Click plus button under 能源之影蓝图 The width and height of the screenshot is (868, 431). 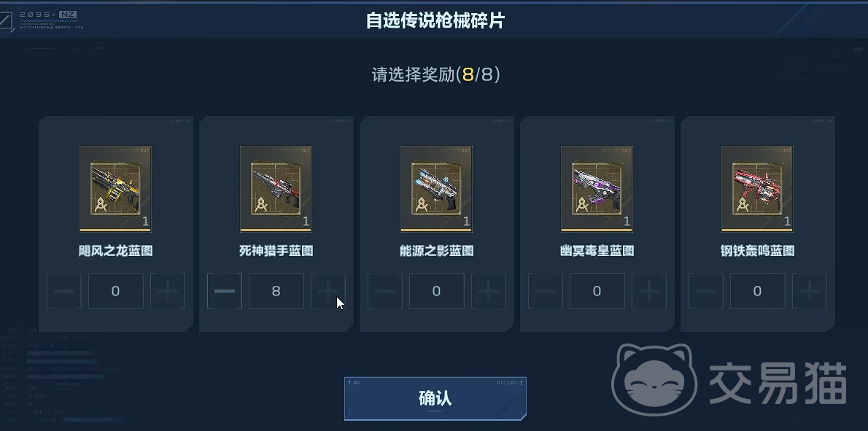coord(488,291)
